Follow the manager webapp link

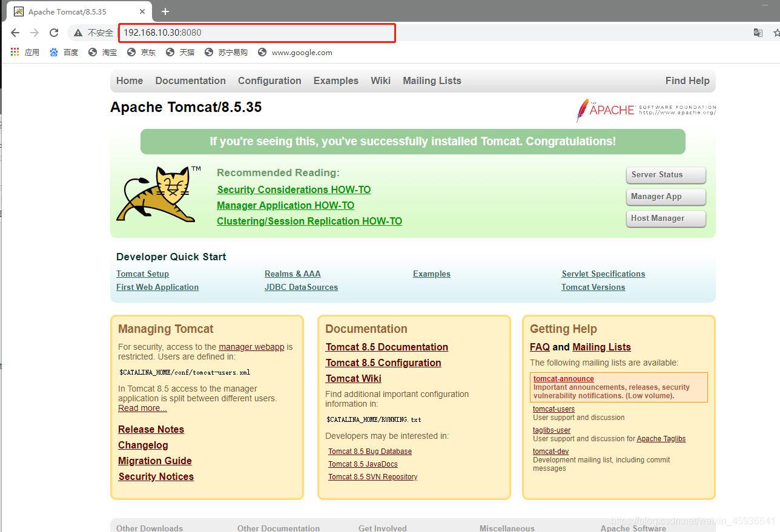[251, 347]
